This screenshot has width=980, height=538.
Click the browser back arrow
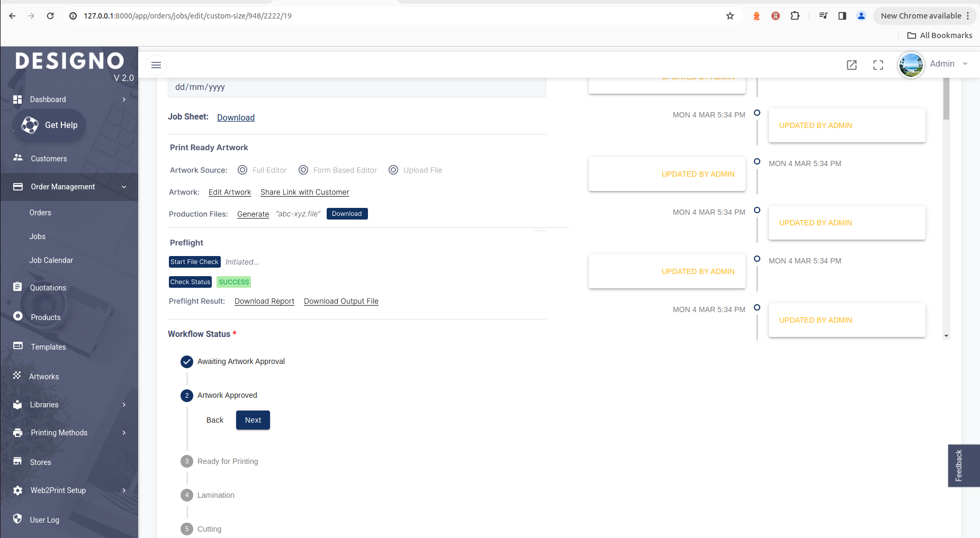point(12,16)
